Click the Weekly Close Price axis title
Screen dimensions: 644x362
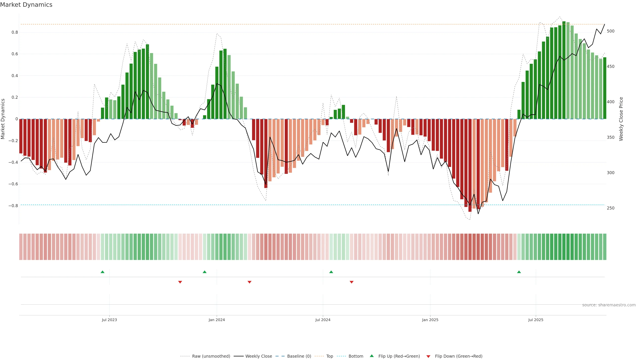(621, 119)
